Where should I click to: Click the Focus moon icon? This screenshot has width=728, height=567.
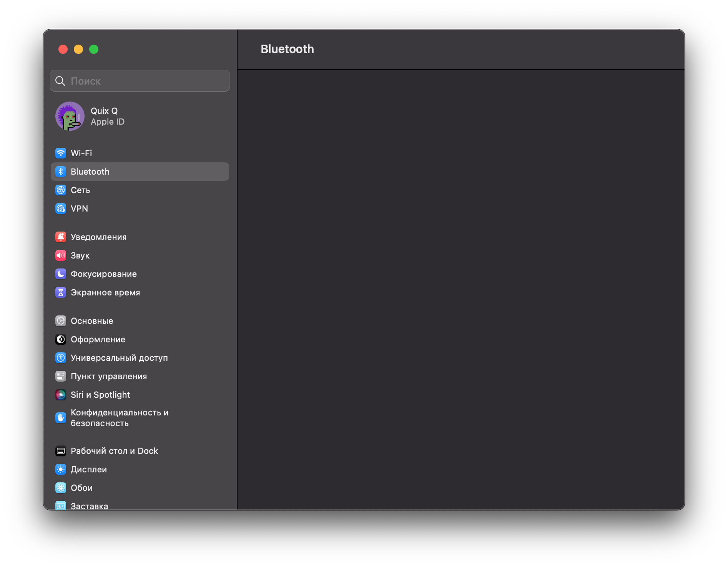point(61,274)
